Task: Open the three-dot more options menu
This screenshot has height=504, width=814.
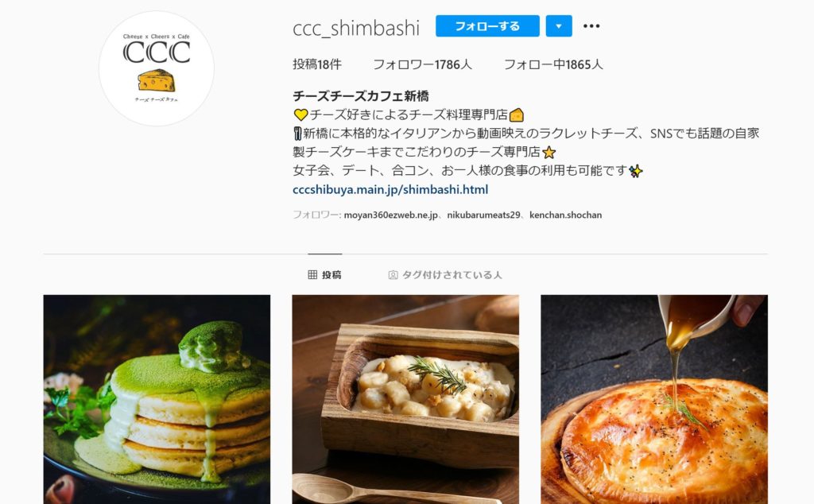Action: [591, 26]
